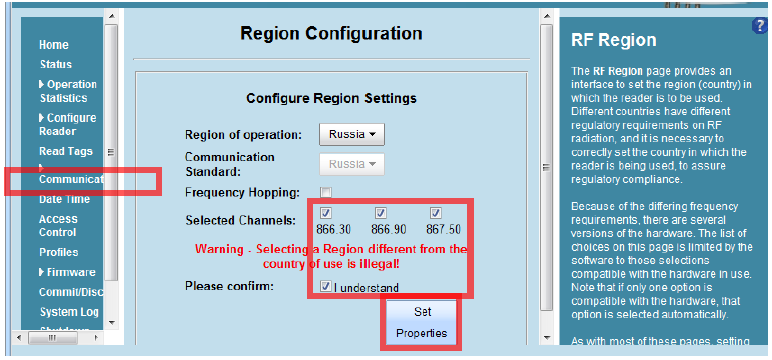Click sidebar scrollbar up arrow
Screen dimensions: 772x360
(x=111, y=17)
